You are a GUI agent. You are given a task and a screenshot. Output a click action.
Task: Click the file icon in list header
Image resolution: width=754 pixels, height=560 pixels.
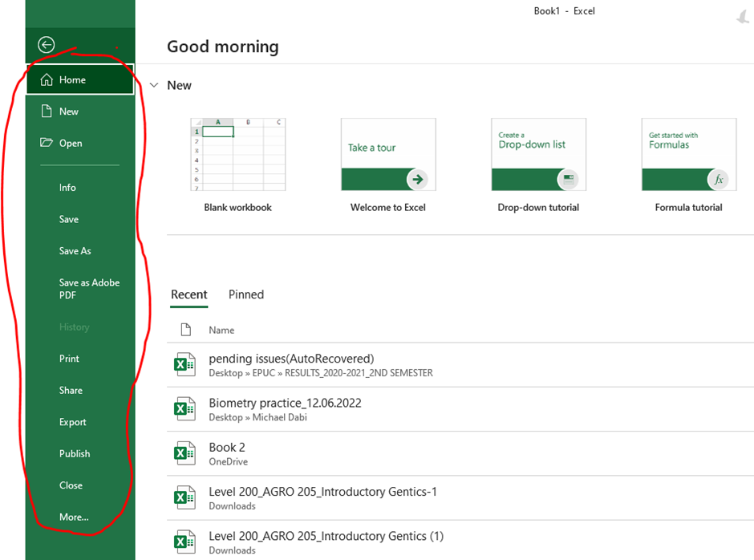[x=185, y=330]
